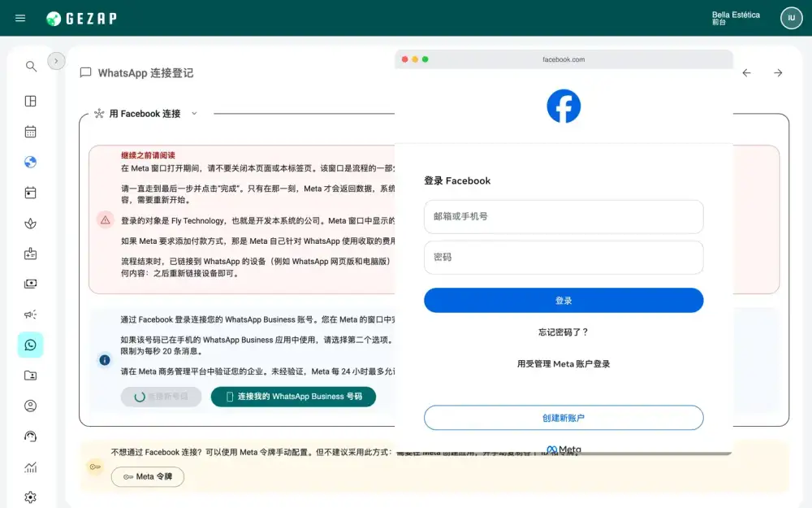
Task: Click the 创建新账户 button
Action: pyautogui.click(x=564, y=418)
